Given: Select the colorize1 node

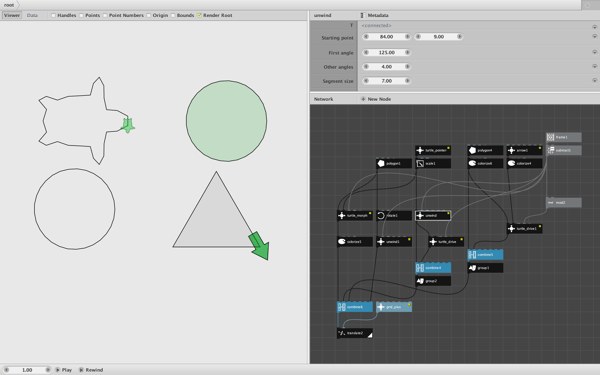Looking at the screenshot, I should click(355, 241).
